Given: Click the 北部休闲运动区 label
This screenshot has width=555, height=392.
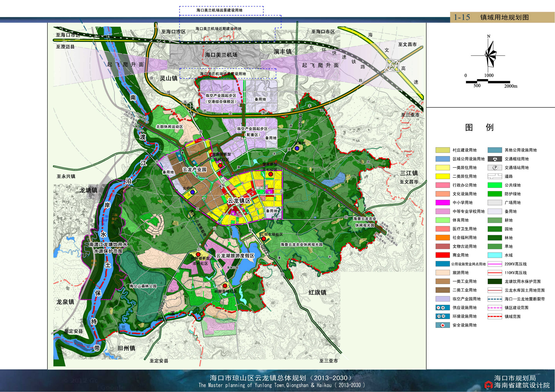Looking at the screenshot, I should point(169,126).
